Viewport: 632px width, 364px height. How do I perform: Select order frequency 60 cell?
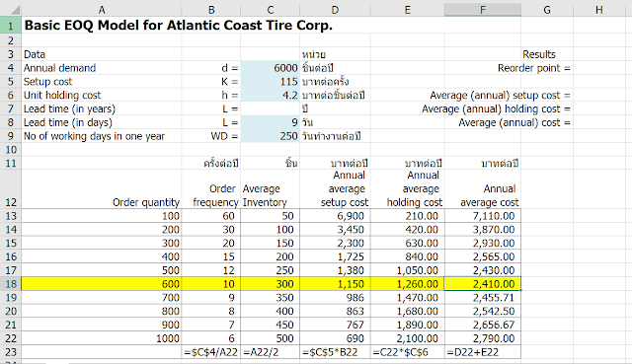tap(211, 216)
